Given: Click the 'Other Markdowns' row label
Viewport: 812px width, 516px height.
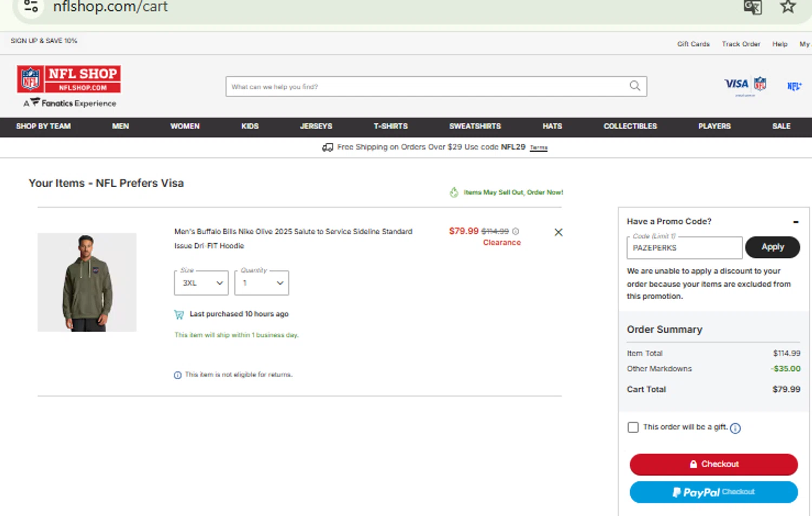Looking at the screenshot, I should 659,369.
